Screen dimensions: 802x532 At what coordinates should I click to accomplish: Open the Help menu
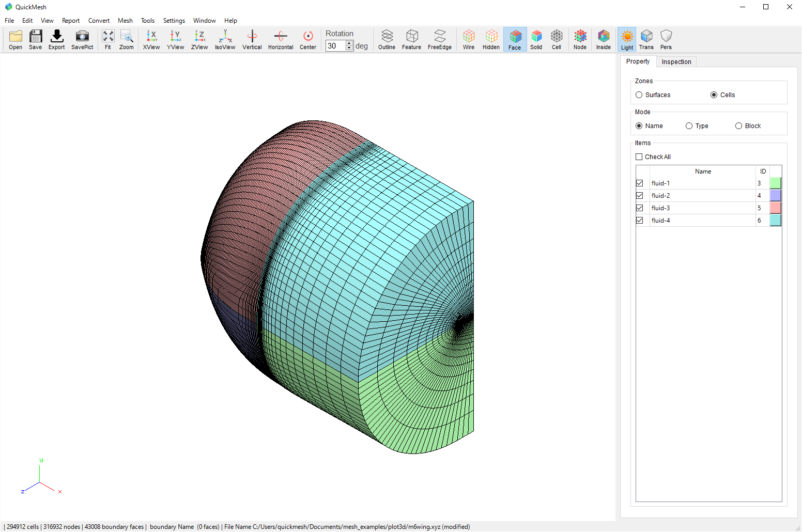point(230,21)
